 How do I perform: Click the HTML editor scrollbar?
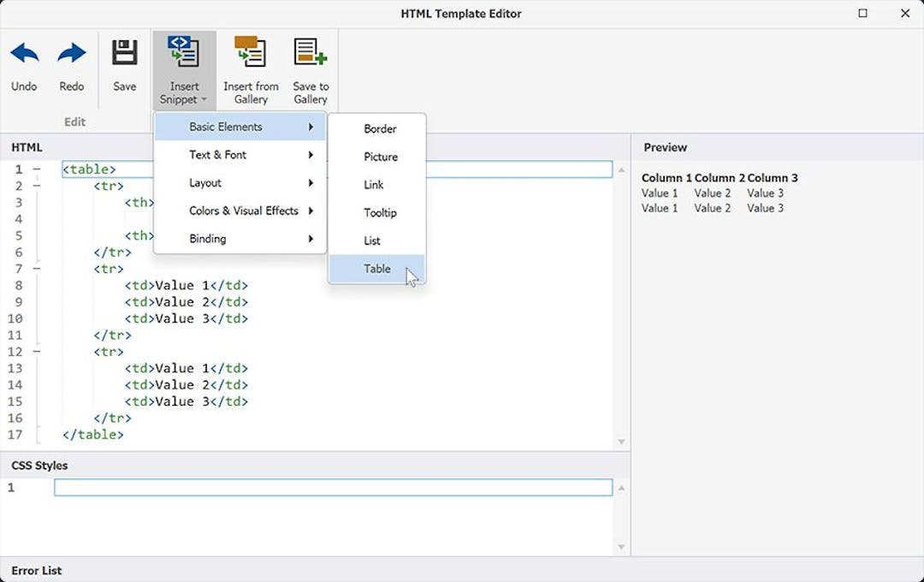(x=621, y=300)
